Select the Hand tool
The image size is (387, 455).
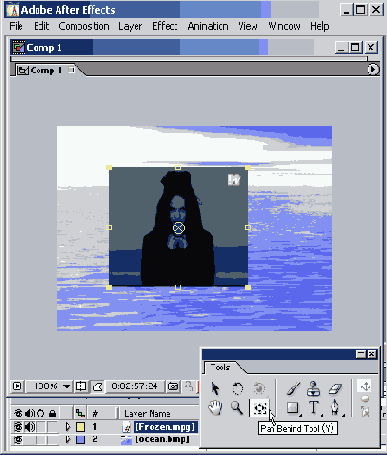tap(215, 408)
